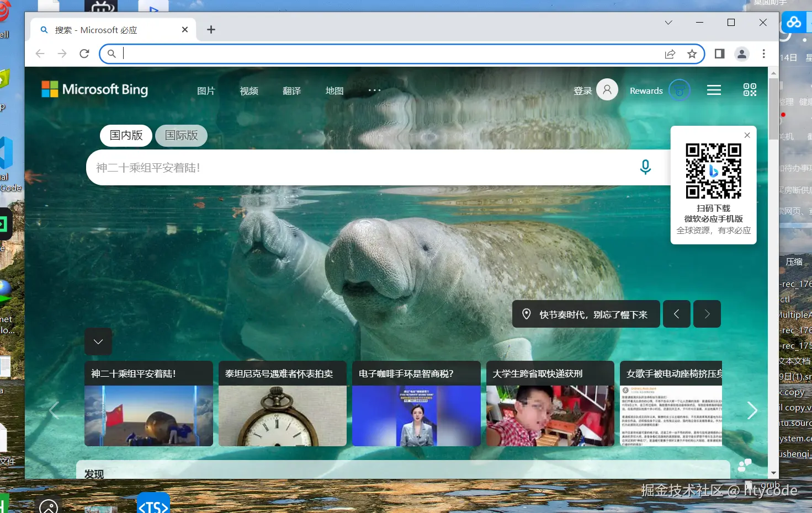
Task: Share this page from address bar
Action: [x=670, y=54]
